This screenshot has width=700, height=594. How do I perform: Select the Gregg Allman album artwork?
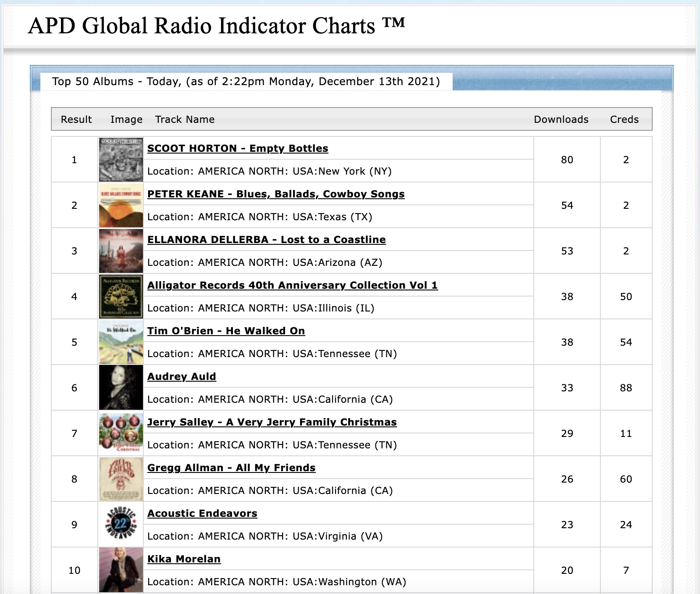pyautogui.click(x=121, y=479)
